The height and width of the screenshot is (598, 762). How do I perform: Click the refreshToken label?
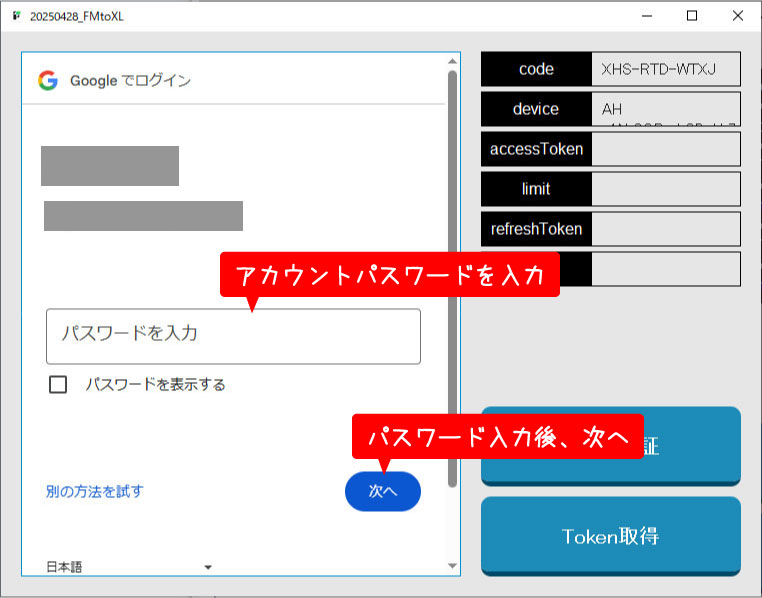coord(537,228)
